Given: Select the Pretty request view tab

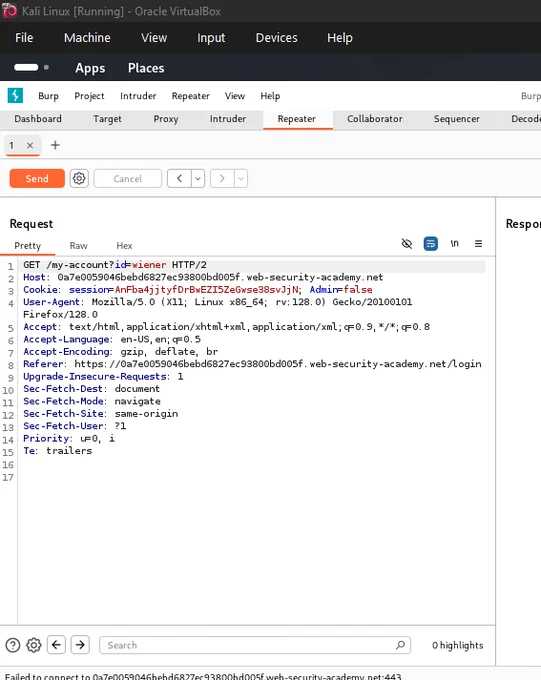Looking at the screenshot, I should coord(27,245).
